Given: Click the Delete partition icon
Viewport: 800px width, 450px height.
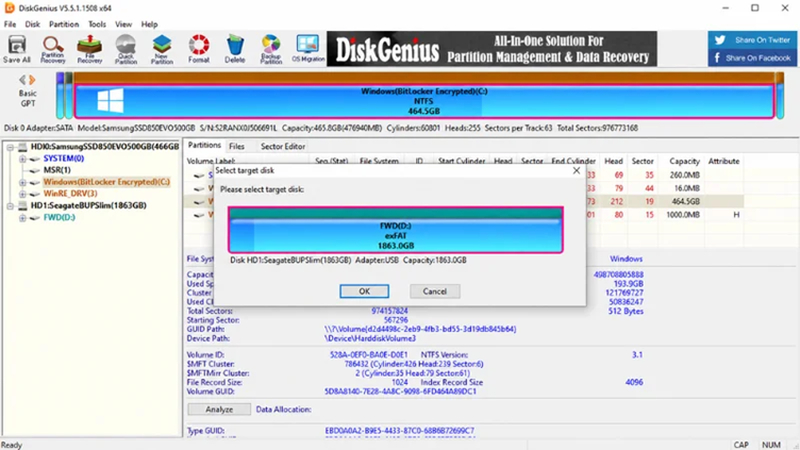Looking at the screenshot, I should 235,49.
